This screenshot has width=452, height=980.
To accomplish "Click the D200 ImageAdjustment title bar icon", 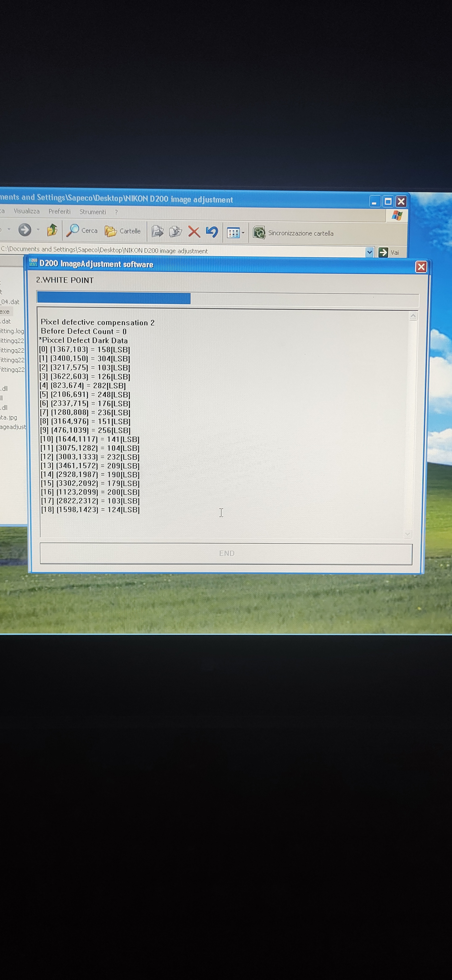I will (x=34, y=263).
